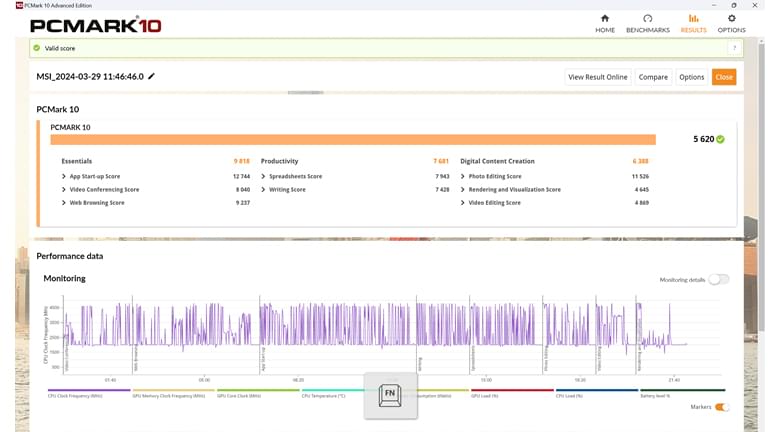Click the green Valid score check icon
780x432 pixels.
coord(36,48)
